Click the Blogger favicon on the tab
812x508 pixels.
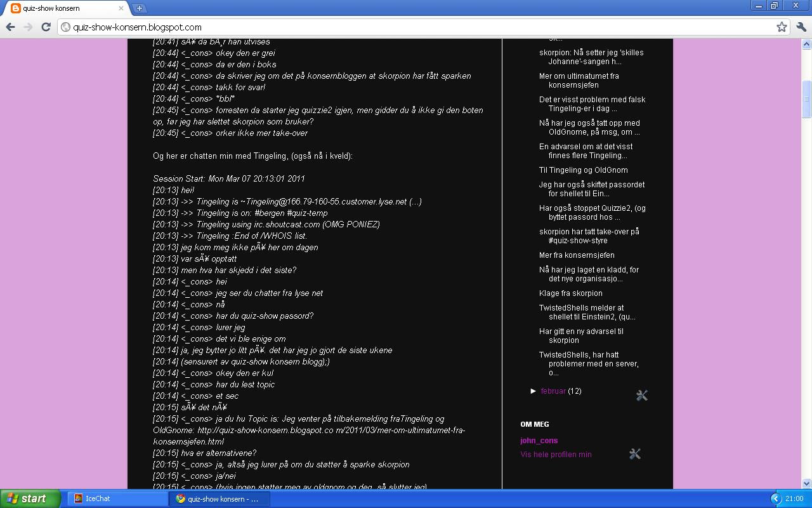pos(16,8)
